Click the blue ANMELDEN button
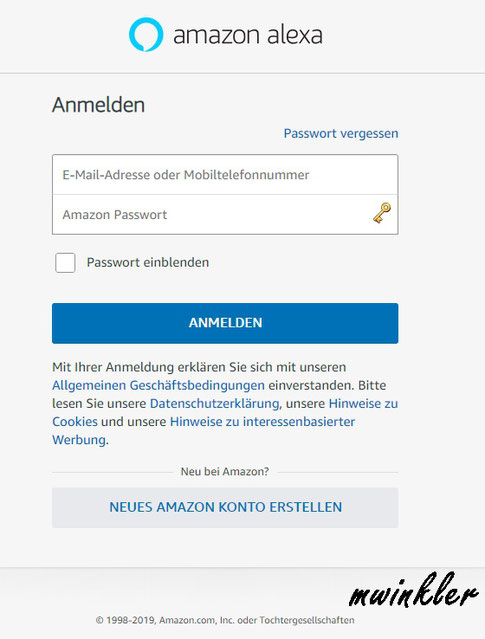The height and width of the screenshot is (639, 485). point(225,323)
